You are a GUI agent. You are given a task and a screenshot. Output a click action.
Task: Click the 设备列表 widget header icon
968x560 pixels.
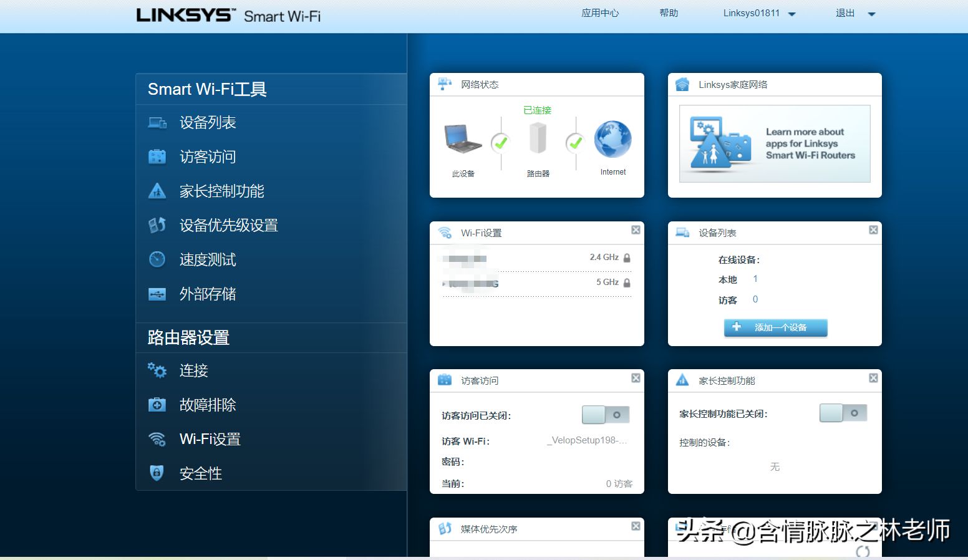(682, 233)
